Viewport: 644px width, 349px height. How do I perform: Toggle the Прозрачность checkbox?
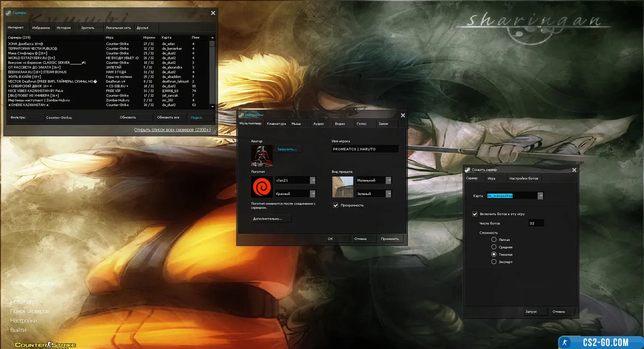336,205
